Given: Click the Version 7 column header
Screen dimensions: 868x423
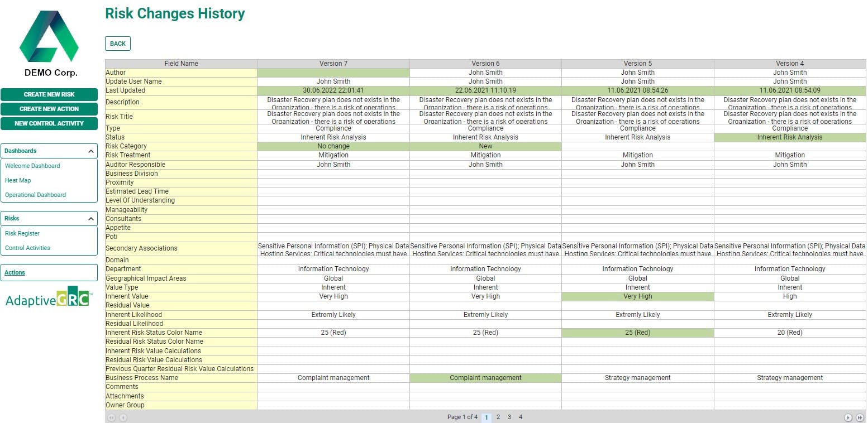Looking at the screenshot, I should [333, 64].
